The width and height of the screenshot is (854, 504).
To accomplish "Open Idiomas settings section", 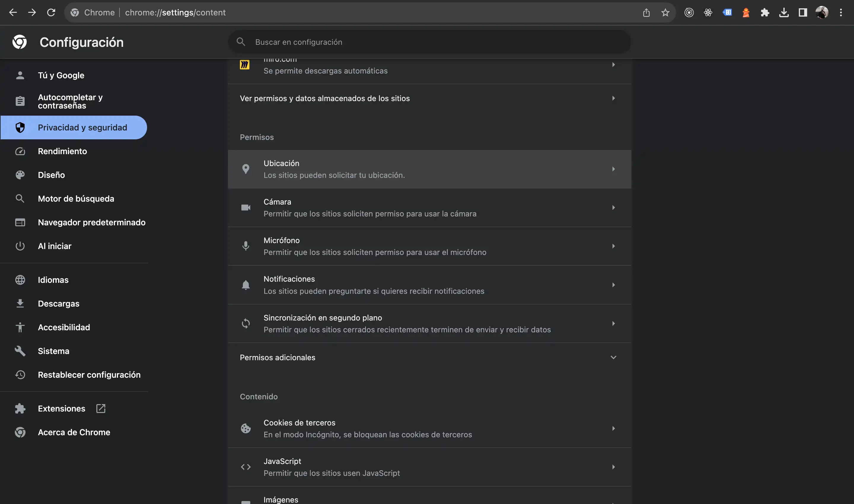I will pos(53,280).
